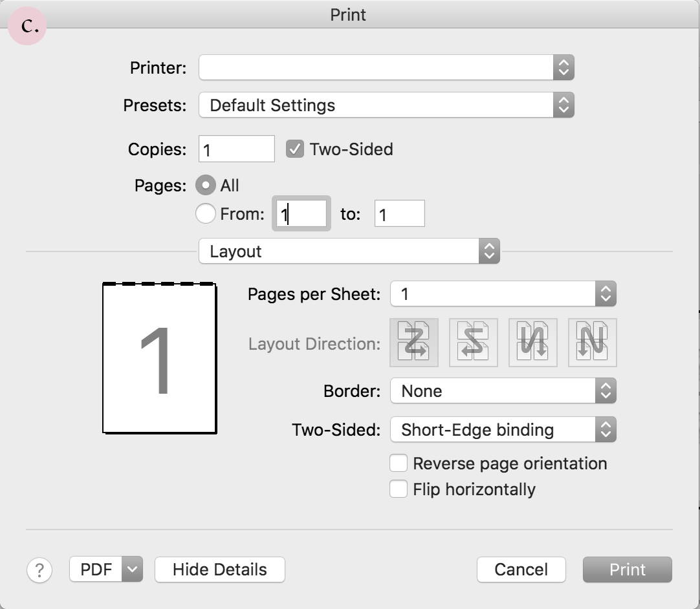Uncheck the Two-Sided checkbox next to Copies
700x609 pixels.
click(x=294, y=149)
